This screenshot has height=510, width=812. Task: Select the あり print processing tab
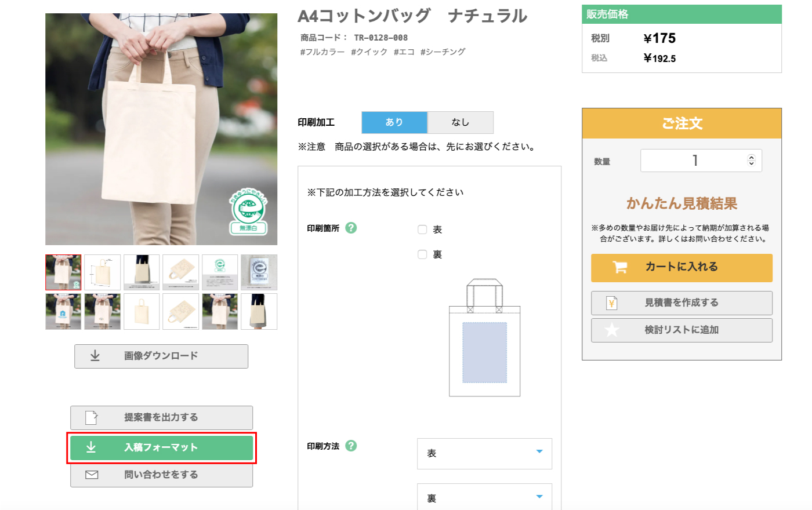(394, 122)
